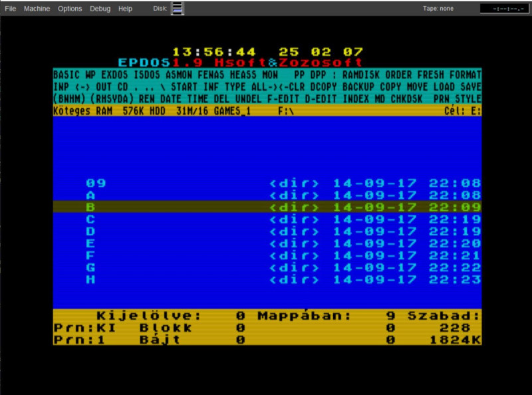The image size is (532, 395).
Task: Open the Options menu
Action: click(70, 9)
